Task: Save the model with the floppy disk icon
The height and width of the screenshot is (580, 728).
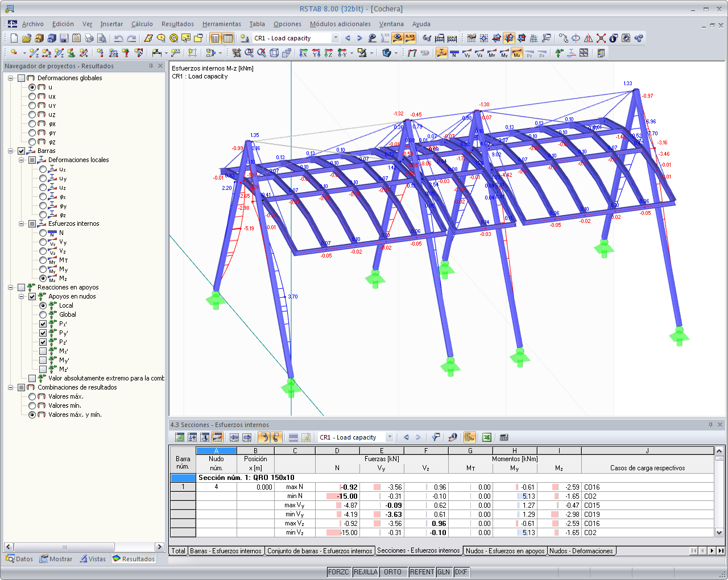Action: pyautogui.click(x=64, y=38)
